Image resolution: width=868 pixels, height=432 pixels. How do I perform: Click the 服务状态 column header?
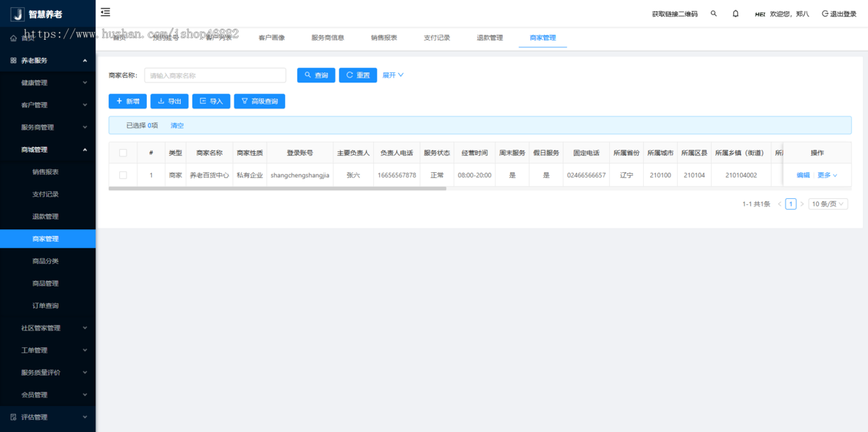tap(437, 153)
